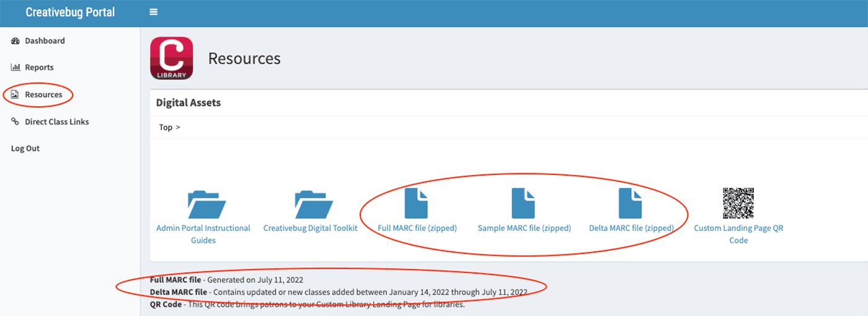Click the Creativebug Digital Toolkit link
The image size is (868, 316).
[x=311, y=228]
